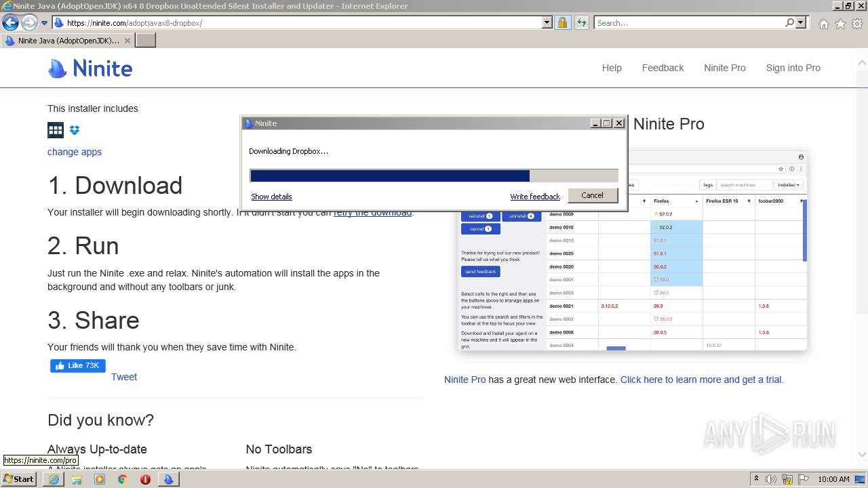Open the Feedback link in header
The width and height of the screenshot is (868, 488).
point(663,68)
